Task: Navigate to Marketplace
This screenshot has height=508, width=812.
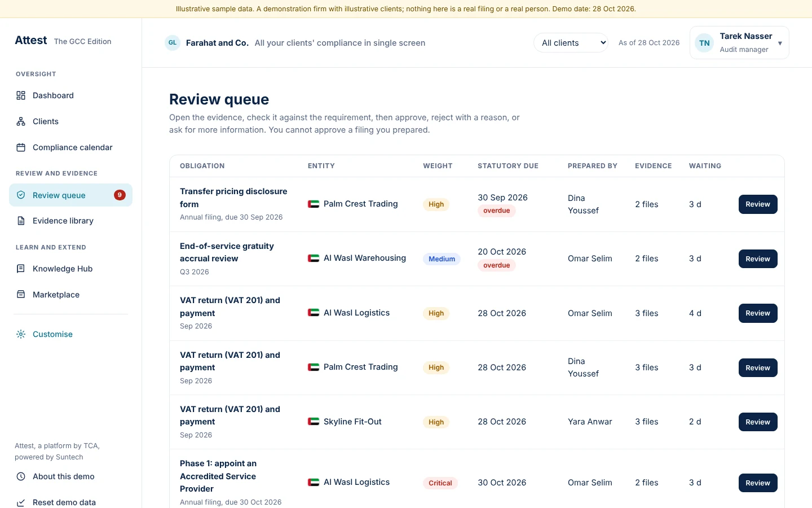Action: 70,295
